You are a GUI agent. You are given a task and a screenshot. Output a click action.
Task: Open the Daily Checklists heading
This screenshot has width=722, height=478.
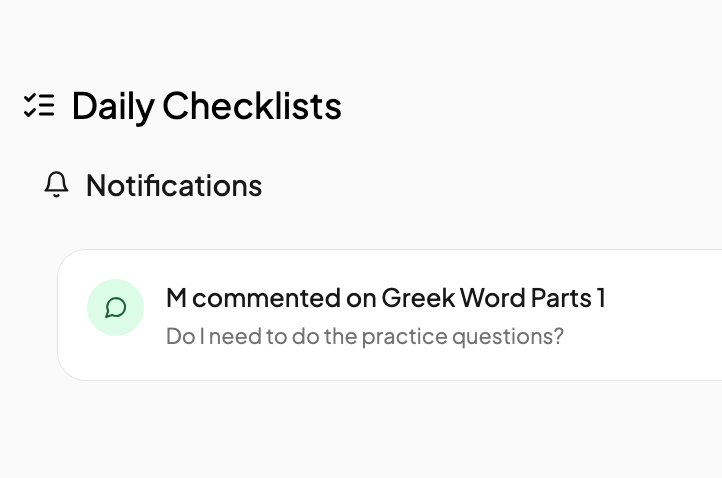tap(206, 105)
